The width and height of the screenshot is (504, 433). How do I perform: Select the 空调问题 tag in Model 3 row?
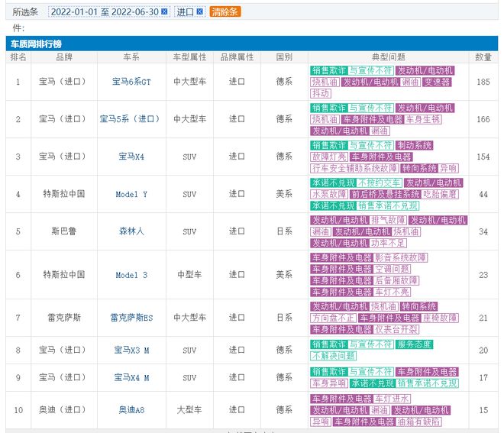393,269
